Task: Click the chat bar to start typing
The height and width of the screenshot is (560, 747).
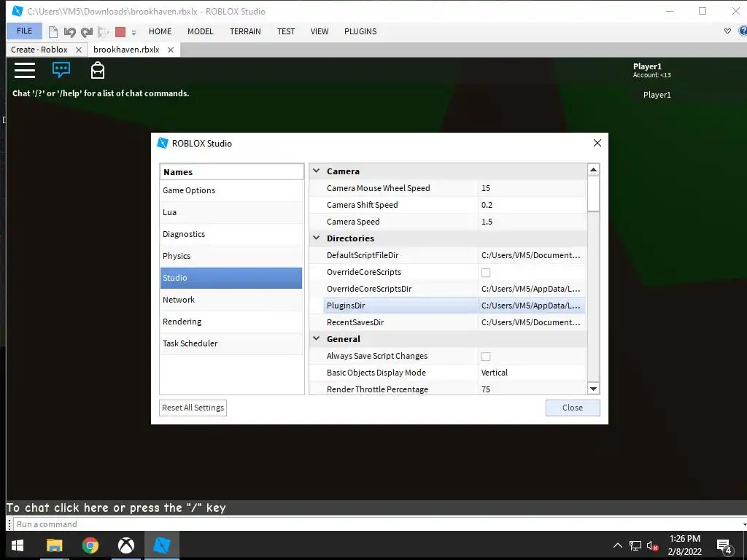Action: (376, 507)
